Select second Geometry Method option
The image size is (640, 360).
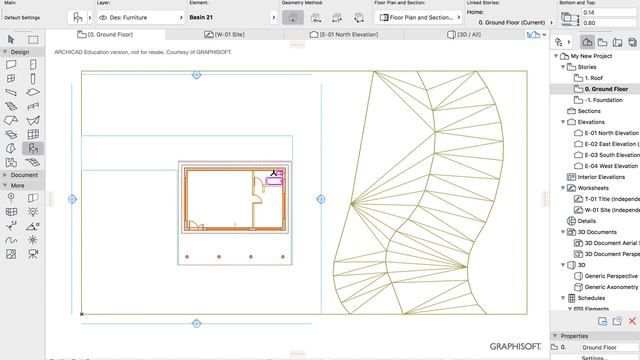coord(315,18)
